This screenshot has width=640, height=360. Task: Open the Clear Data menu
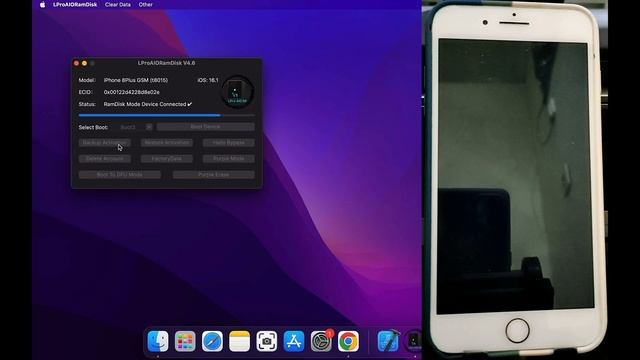point(118,5)
